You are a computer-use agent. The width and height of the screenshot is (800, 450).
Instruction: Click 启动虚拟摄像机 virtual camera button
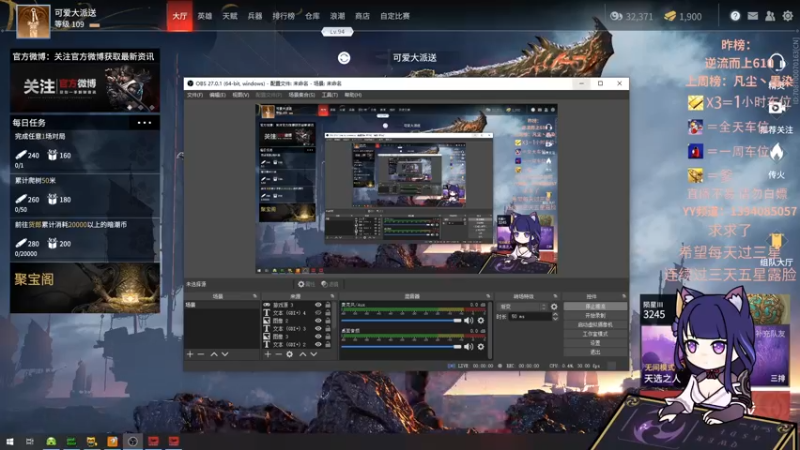click(x=595, y=324)
